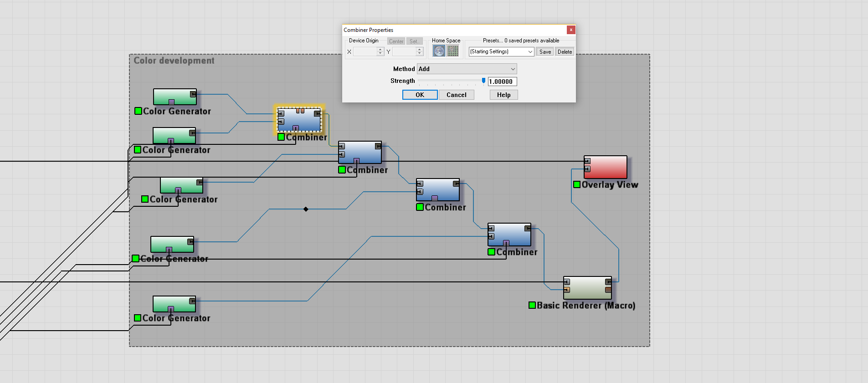
Task: Open the Method dropdown showing Add
Action: 467,69
